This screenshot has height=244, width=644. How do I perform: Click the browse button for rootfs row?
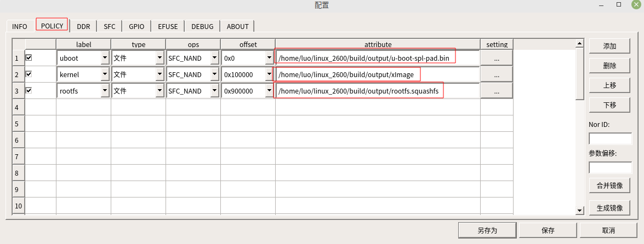click(x=496, y=91)
